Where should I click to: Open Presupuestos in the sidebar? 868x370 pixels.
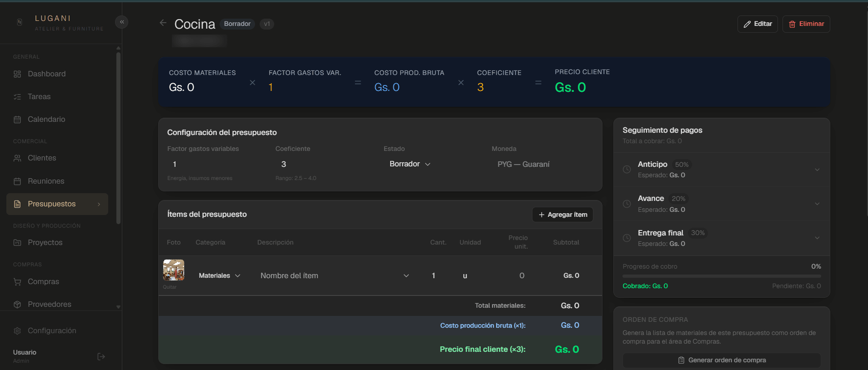(57, 204)
